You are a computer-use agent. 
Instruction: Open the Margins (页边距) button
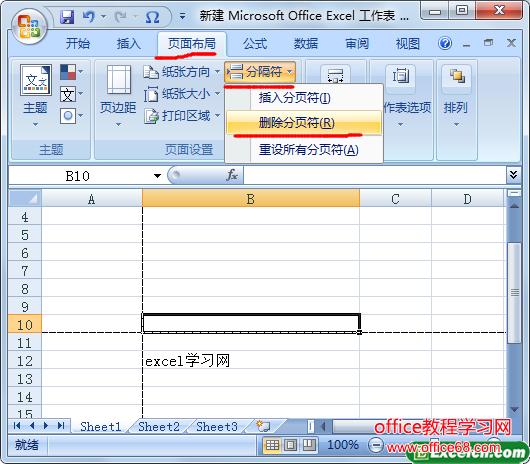coord(118,96)
